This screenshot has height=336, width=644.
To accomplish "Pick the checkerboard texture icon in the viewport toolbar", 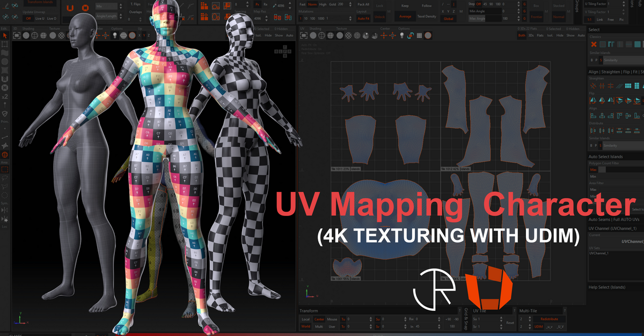I will (x=348, y=35).
